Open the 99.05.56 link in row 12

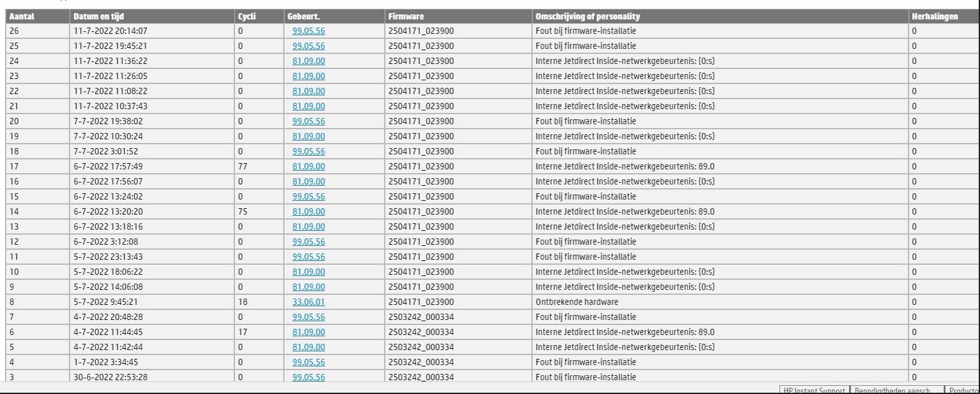308,242
